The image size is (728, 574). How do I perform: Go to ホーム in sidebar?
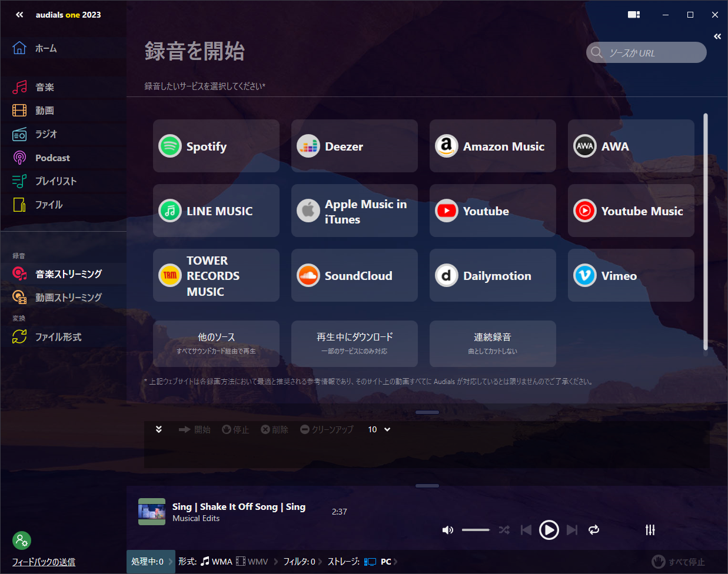(63, 48)
